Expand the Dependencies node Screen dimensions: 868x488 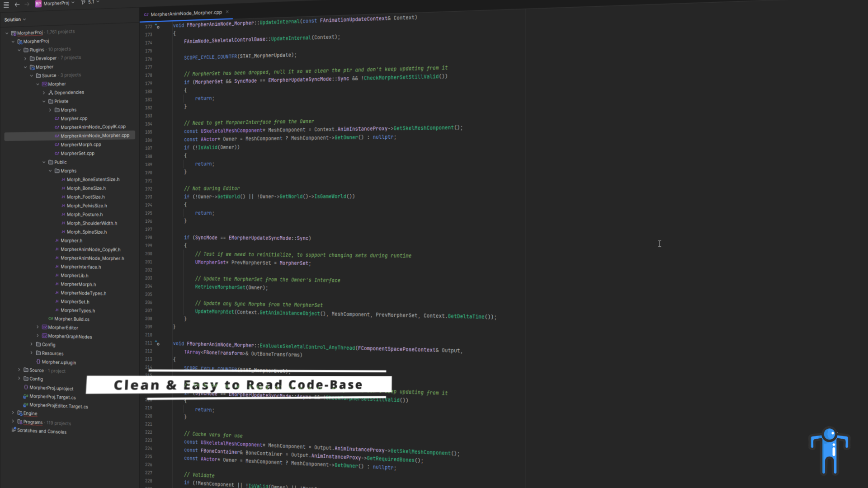[x=44, y=93]
